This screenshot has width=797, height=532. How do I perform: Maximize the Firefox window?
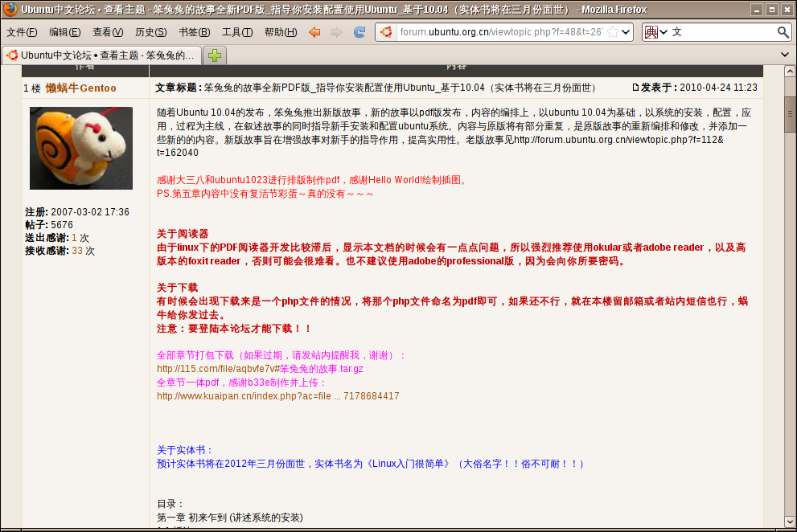[772, 10]
